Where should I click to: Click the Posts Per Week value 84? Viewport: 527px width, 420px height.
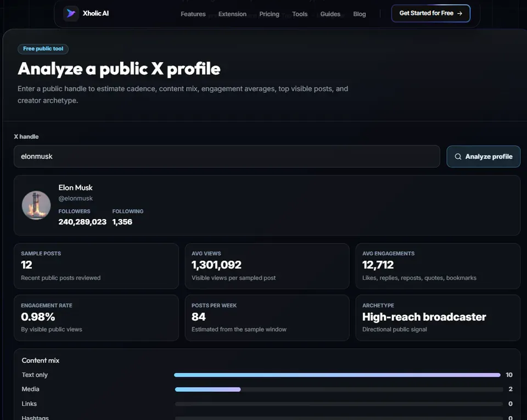click(x=199, y=317)
